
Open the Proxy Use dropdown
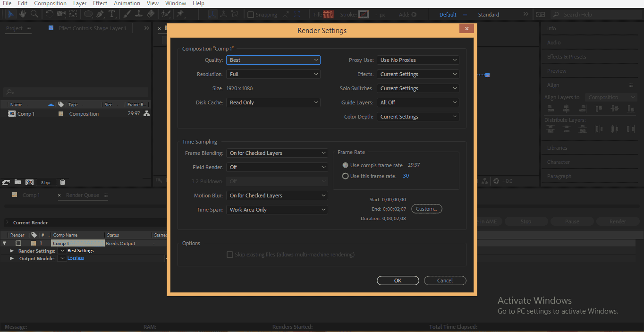(x=418, y=60)
